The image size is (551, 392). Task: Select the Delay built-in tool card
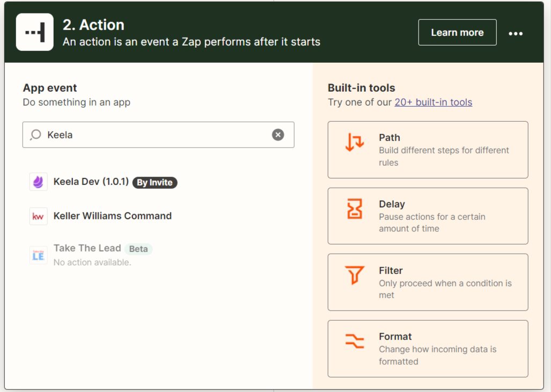click(x=428, y=216)
